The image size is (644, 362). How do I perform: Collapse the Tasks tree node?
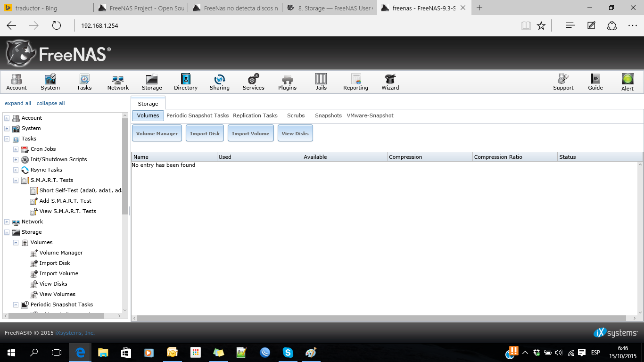pos(7,139)
